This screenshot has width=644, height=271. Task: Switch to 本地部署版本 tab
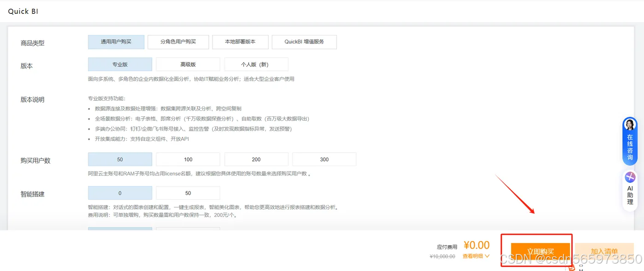[x=240, y=41]
